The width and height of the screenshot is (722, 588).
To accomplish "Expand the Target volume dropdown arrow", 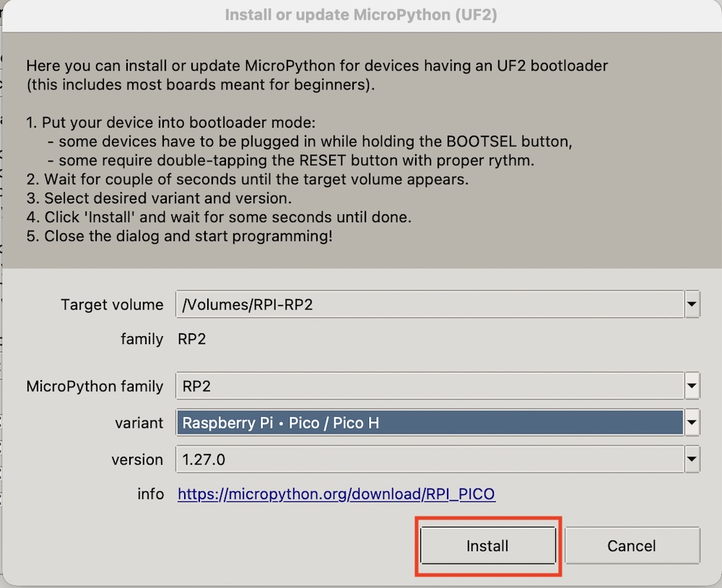I will (692, 304).
